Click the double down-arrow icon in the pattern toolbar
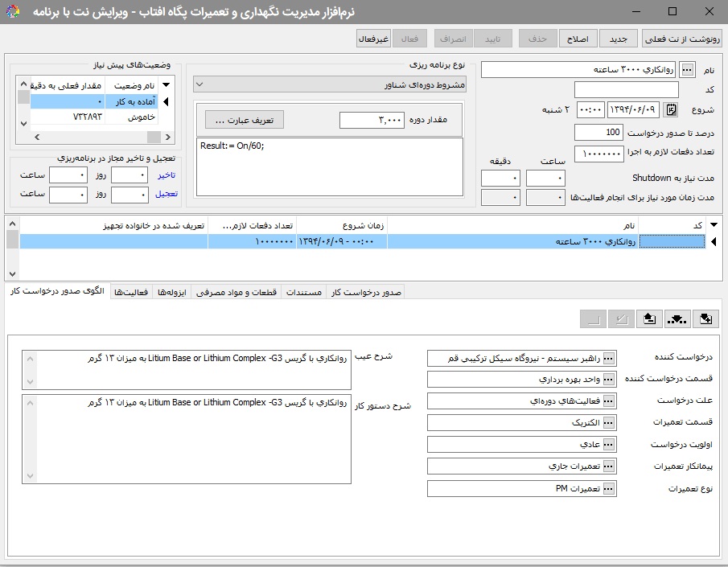Screen dimensions: 728x567 (677, 319)
